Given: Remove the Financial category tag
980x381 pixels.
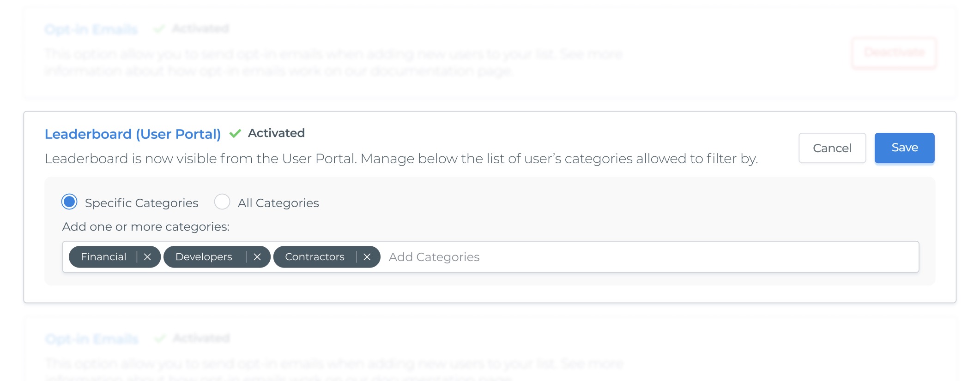Looking at the screenshot, I should (147, 257).
